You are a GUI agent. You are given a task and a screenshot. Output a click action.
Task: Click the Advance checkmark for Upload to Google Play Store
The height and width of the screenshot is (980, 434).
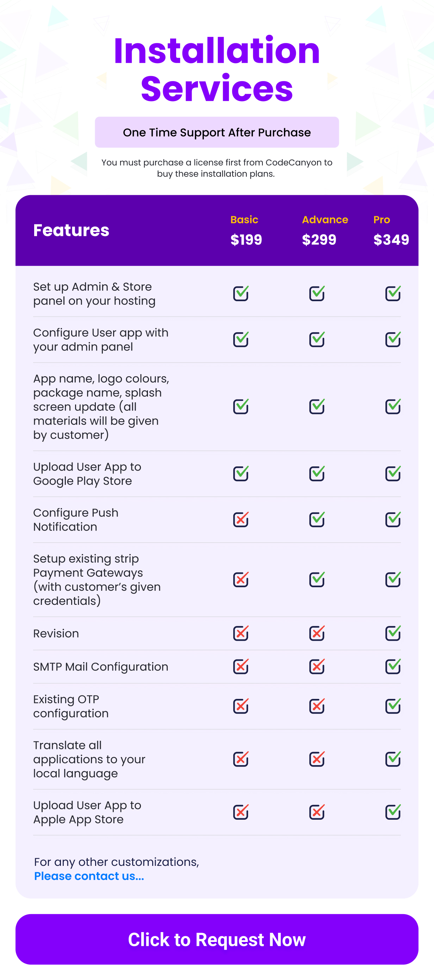coord(317,473)
